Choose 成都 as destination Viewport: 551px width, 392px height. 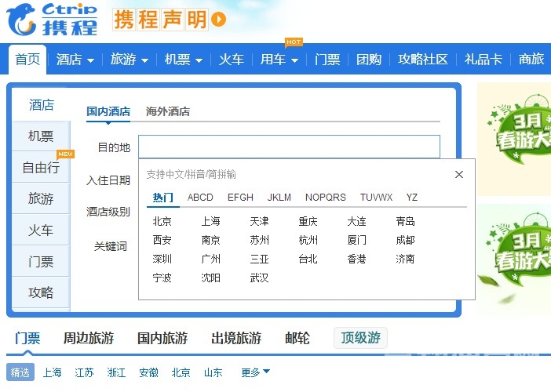pos(405,240)
